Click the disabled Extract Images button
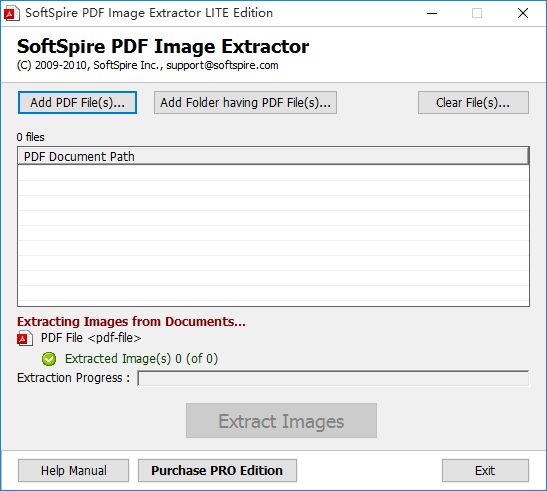Image resolution: width=547 pixels, height=491 pixels. coord(281,421)
